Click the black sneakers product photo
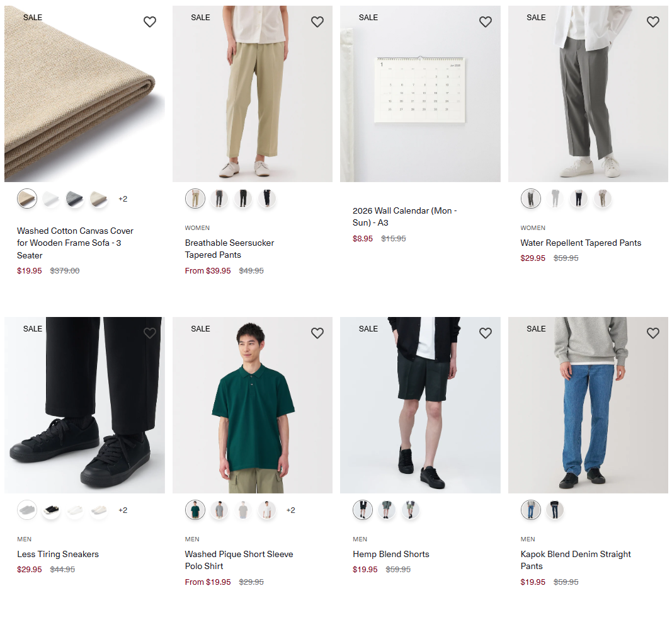Screen dimensions: 672x622 pos(84,405)
